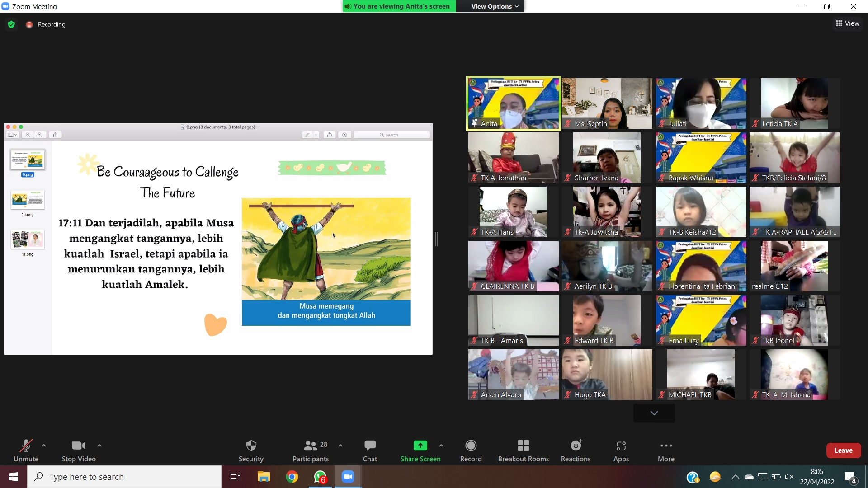Expand share screen options arrow
Viewport: 868px width, 488px height.
tap(441, 446)
